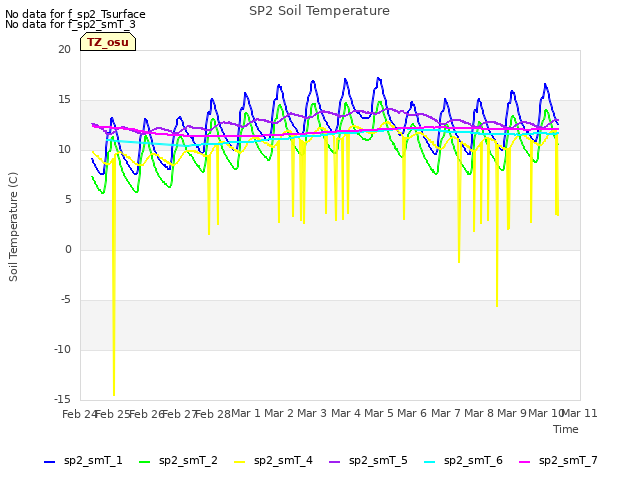The width and height of the screenshot is (640, 480).
Task: Click the sp2_smT_5 purple legend swatch
Action: pyautogui.click(x=334, y=462)
